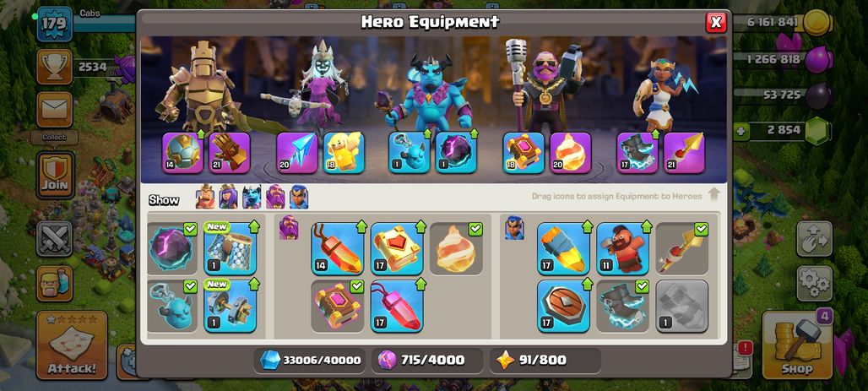Select the Barbarian King filter icon
The width and height of the screenshot is (868, 391).
pos(205,196)
